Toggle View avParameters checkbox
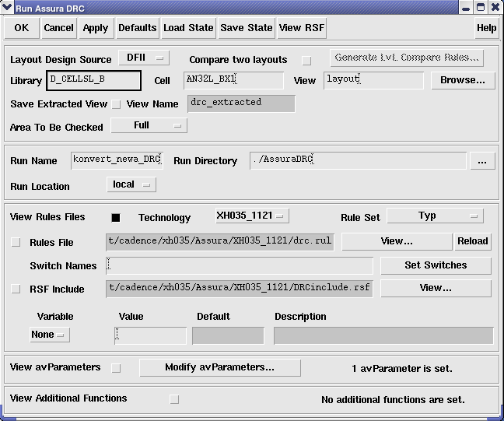 click(x=116, y=368)
